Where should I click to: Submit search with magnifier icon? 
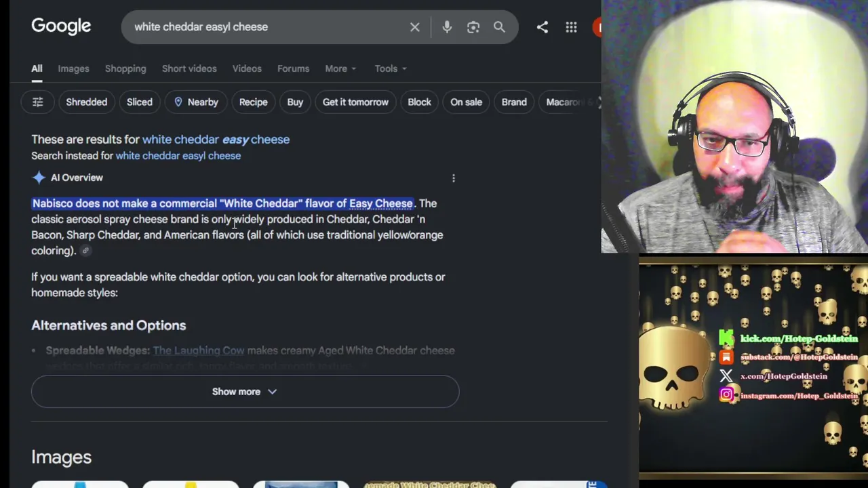point(499,27)
